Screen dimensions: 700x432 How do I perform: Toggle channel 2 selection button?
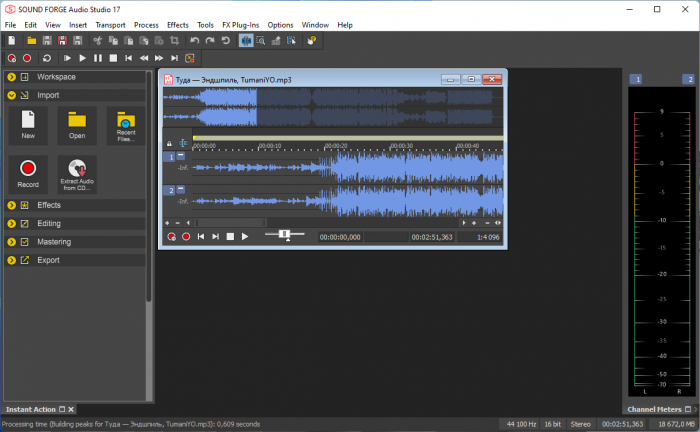pos(169,191)
